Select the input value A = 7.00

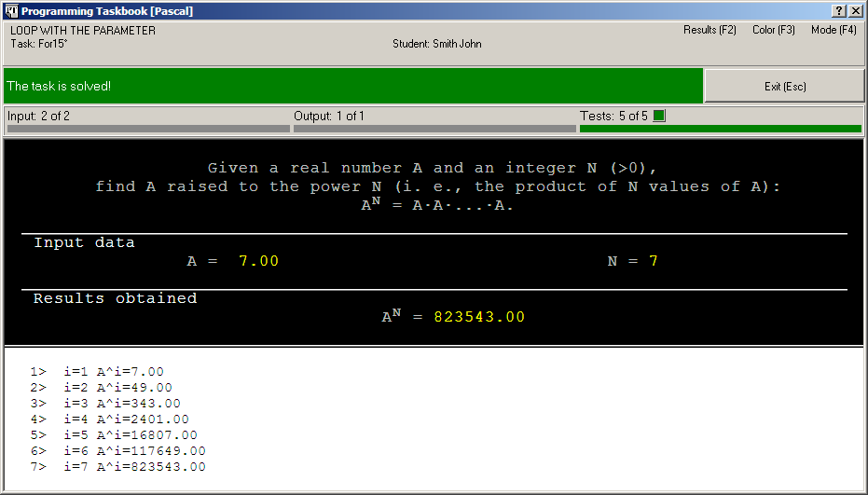coord(258,261)
